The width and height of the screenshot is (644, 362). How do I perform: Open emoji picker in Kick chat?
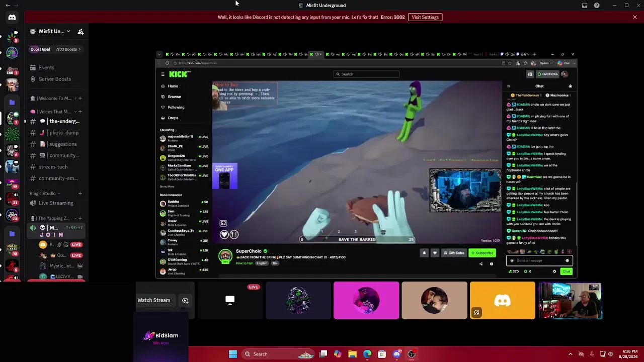(x=567, y=260)
